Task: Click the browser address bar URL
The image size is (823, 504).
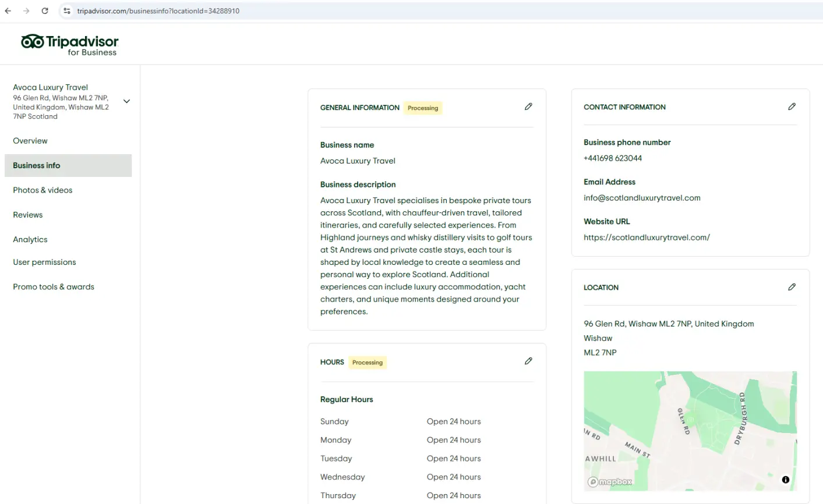Action: point(158,10)
